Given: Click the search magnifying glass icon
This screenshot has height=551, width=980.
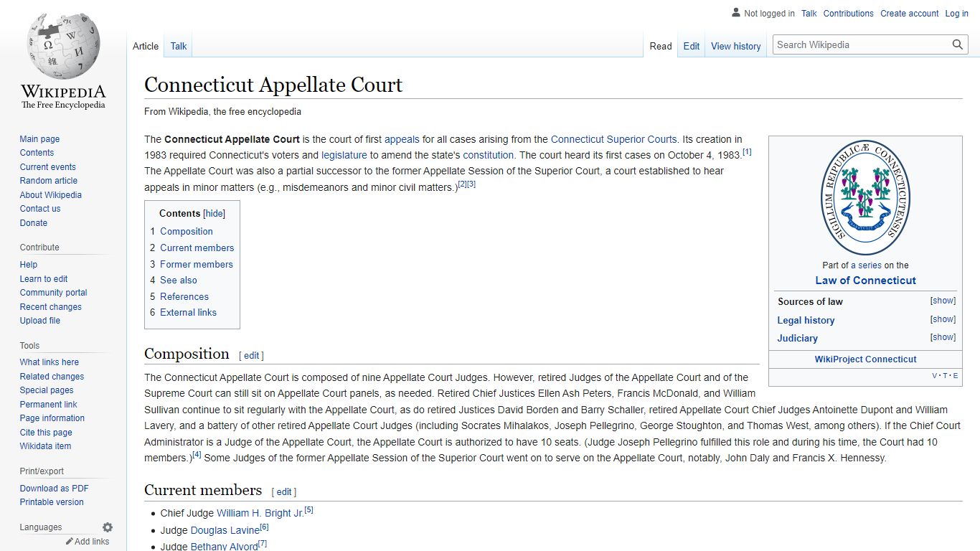Looking at the screenshot, I should pos(958,44).
